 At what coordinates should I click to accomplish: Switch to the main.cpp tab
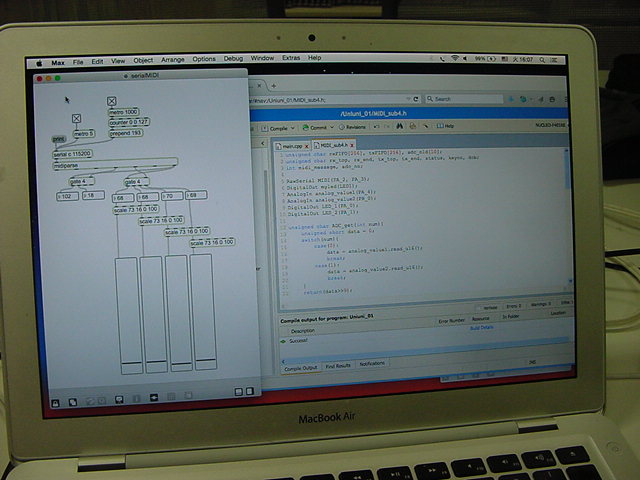(x=292, y=146)
